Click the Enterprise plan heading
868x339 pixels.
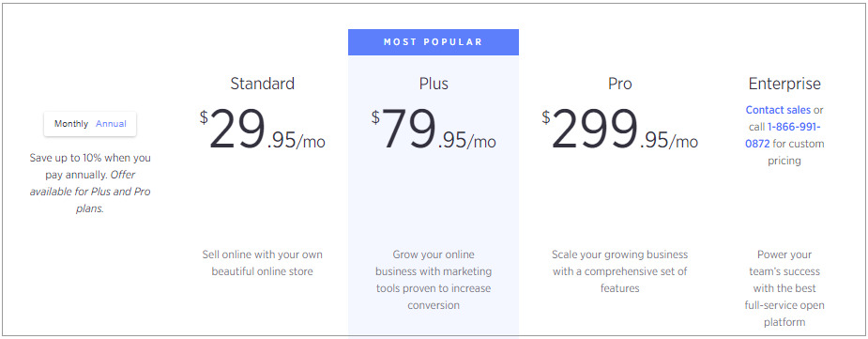[784, 84]
